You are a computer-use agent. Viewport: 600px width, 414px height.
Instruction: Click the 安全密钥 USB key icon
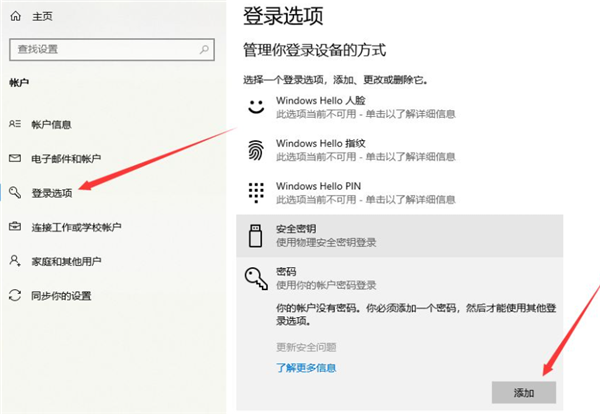tap(254, 235)
